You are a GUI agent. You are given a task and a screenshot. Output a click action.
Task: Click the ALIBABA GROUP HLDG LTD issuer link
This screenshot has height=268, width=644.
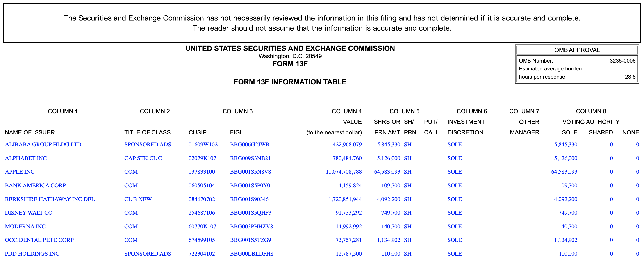click(x=43, y=145)
